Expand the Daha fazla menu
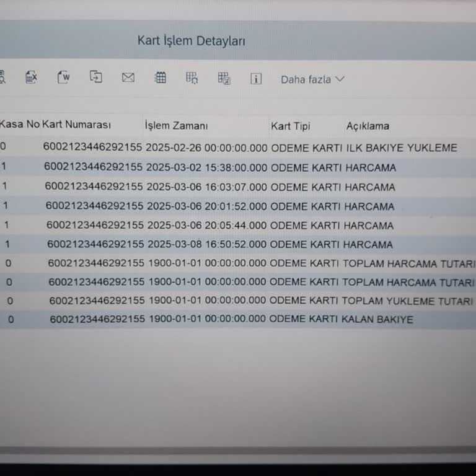Image resolution: width=476 pixels, height=476 pixels. 312,79
